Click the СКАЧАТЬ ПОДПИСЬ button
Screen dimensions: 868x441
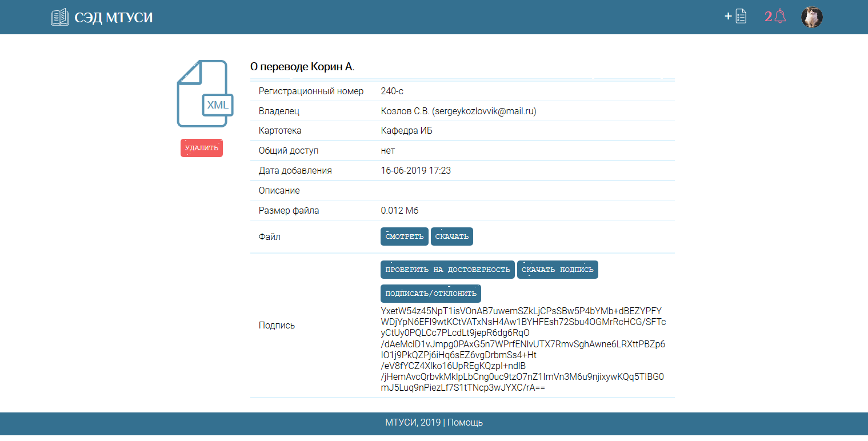(558, 270)
